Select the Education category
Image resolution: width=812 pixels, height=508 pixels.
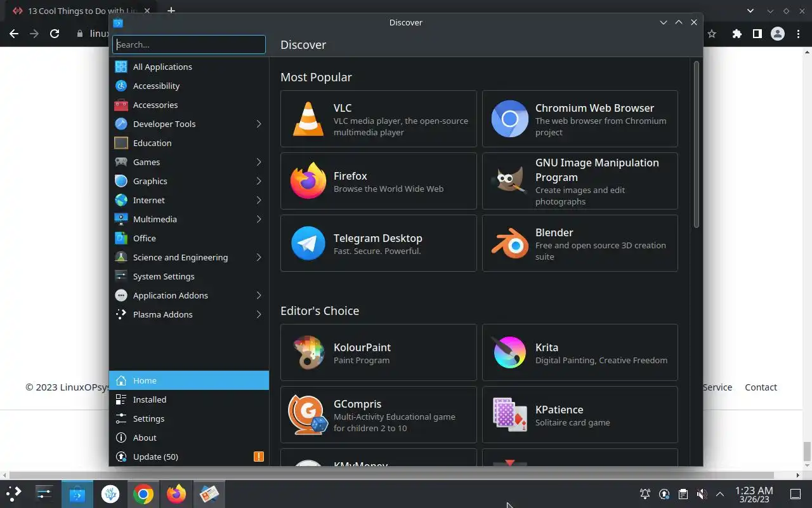click(x=189, y=143)
